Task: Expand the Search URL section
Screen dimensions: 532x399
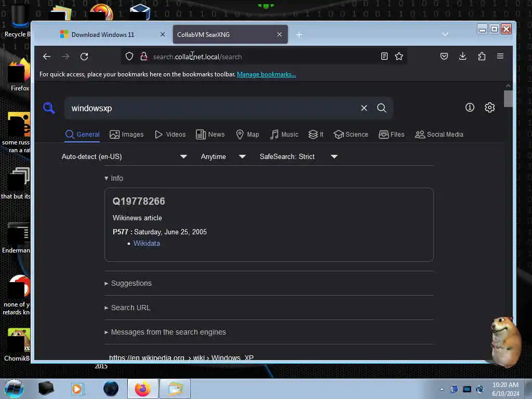Action: (x=127, y=308)
